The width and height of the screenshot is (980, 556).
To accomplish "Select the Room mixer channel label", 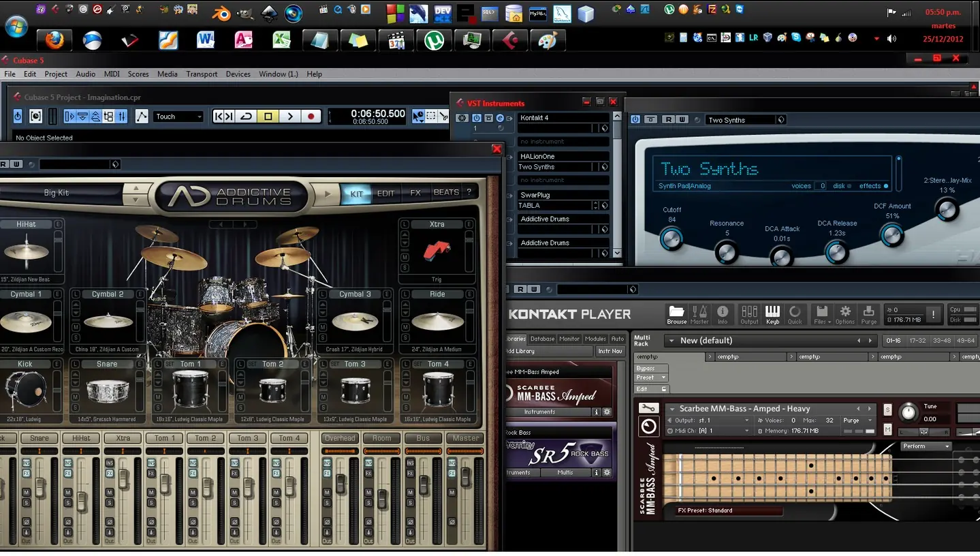I will point(382,438).
